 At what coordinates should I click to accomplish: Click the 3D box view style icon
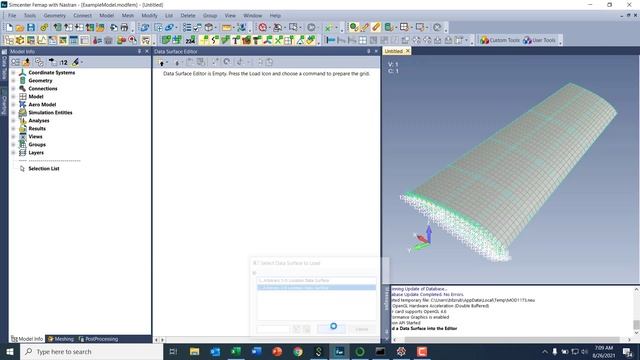pyautogui.click(x=209, y=27)
